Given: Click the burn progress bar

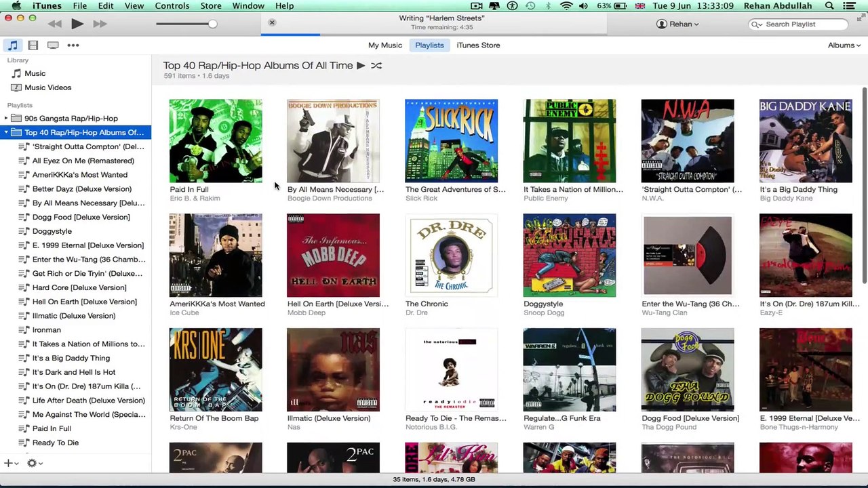Looking at the screenshot, I should click(x=434, y=34).
